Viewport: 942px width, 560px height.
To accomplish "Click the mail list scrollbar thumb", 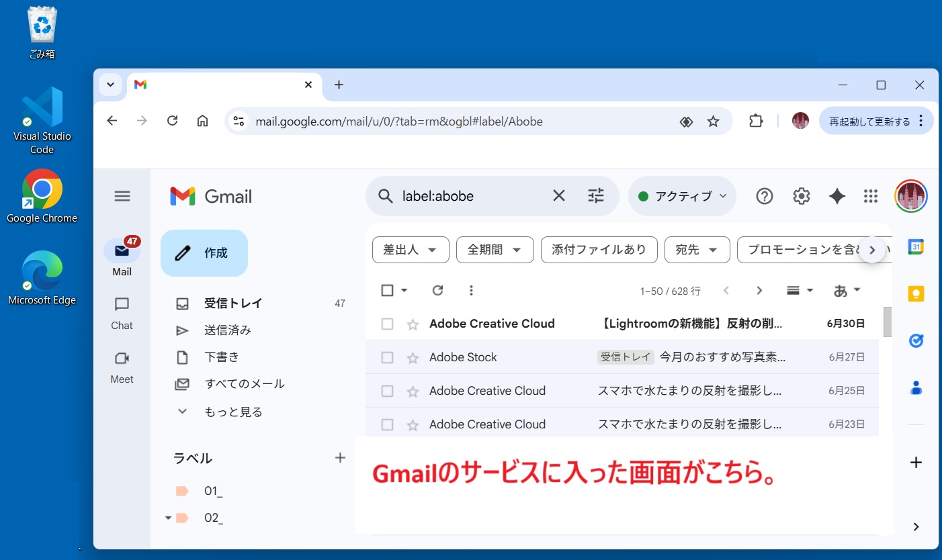I will tap(888, 322).
